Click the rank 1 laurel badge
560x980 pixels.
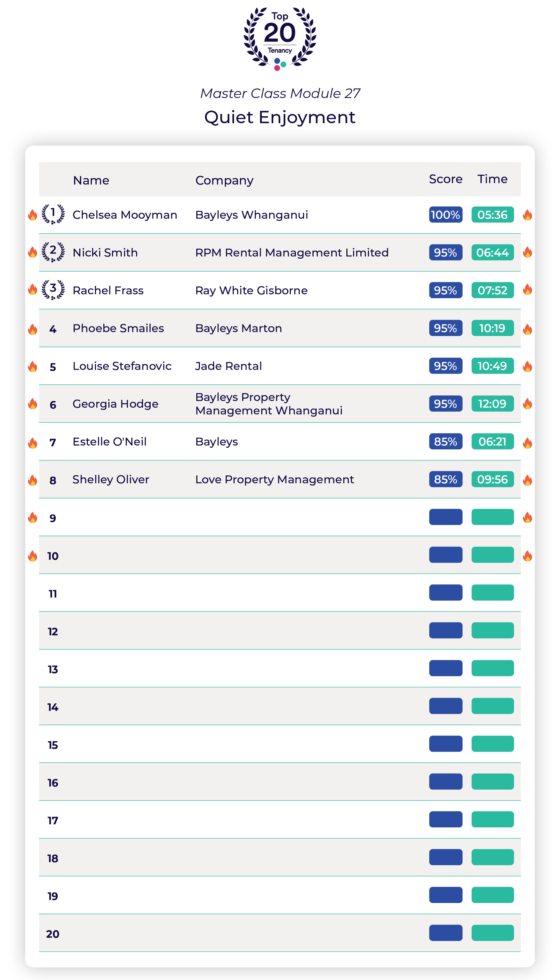(53, 214)
